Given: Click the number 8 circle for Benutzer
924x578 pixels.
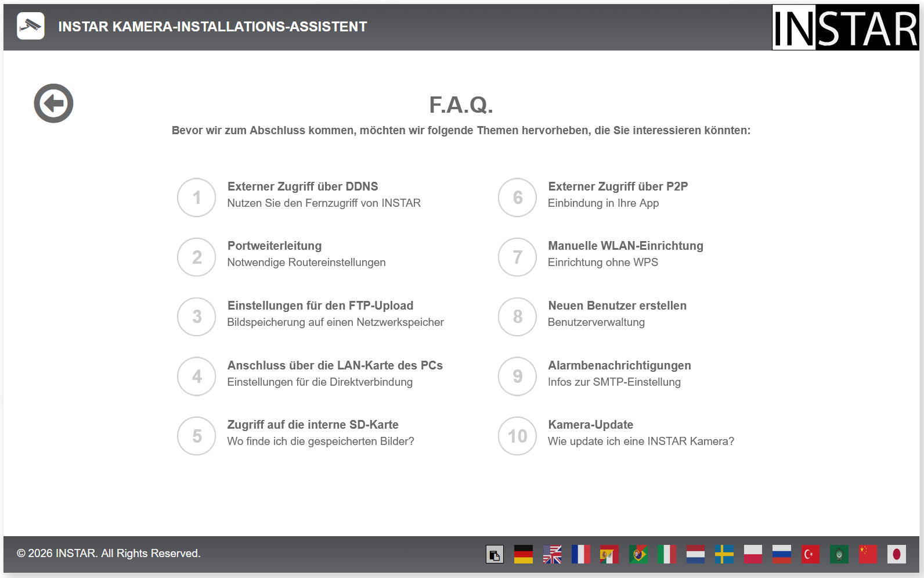Looking at the screenshot, I should click(518, 317).
